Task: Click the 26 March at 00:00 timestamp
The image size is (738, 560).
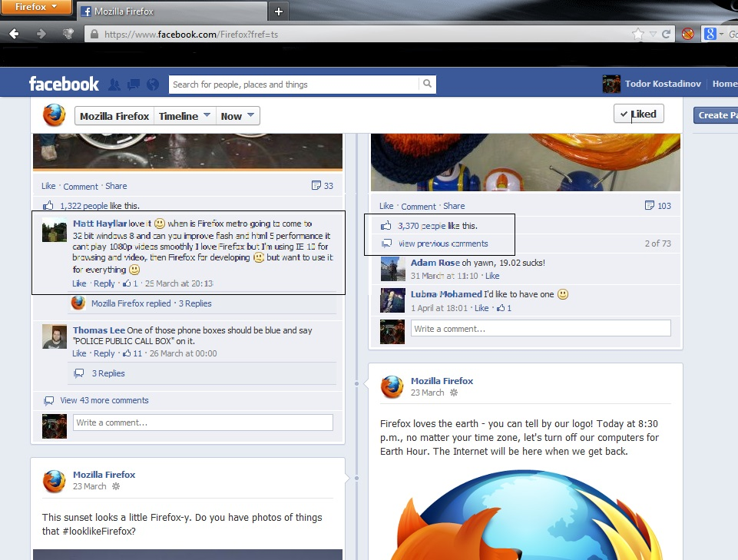Action: (x=183, y=353)
